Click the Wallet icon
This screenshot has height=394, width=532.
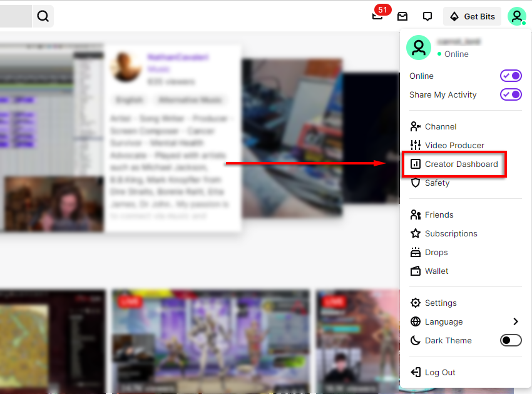(415, 271)
